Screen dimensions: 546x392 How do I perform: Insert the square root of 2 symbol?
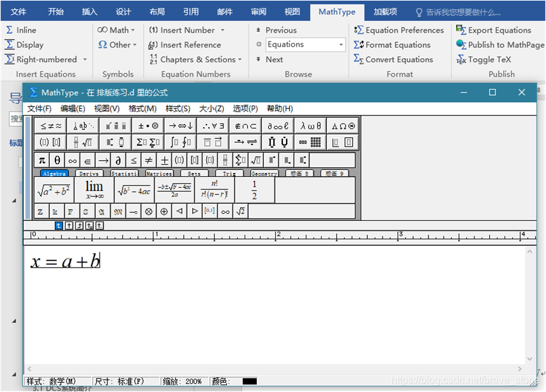240,211
